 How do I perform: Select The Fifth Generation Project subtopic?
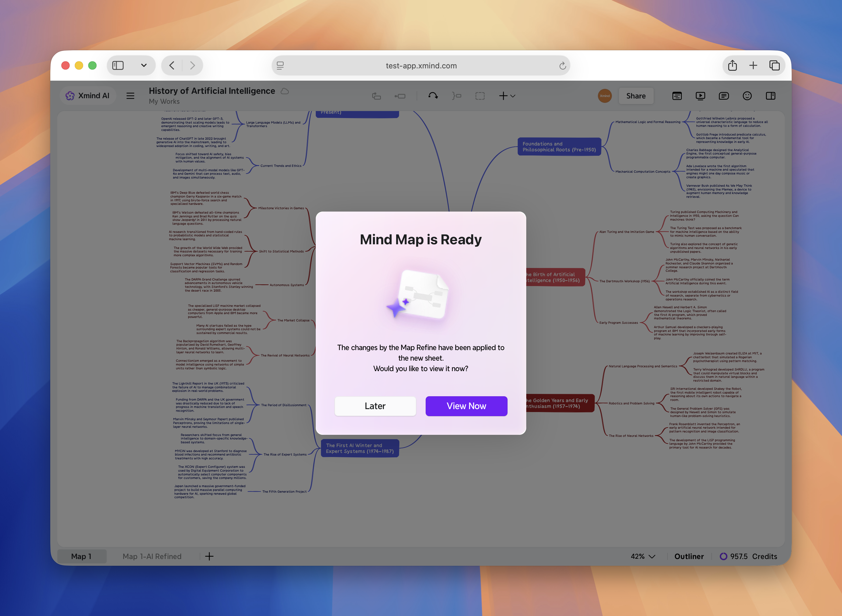click(284, 492)
